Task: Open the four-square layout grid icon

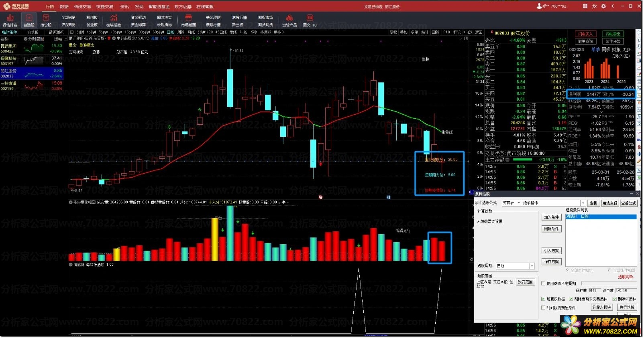Action: (585, 6)
